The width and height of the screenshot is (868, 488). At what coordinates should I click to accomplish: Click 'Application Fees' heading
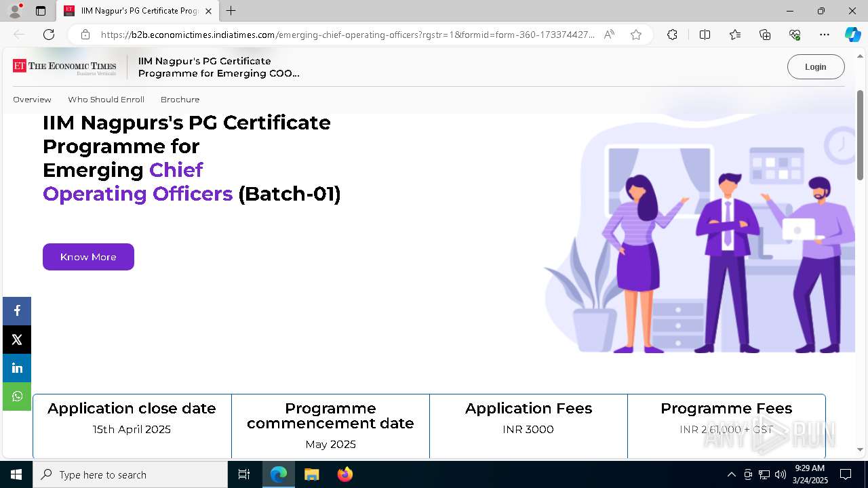(528, 409)
